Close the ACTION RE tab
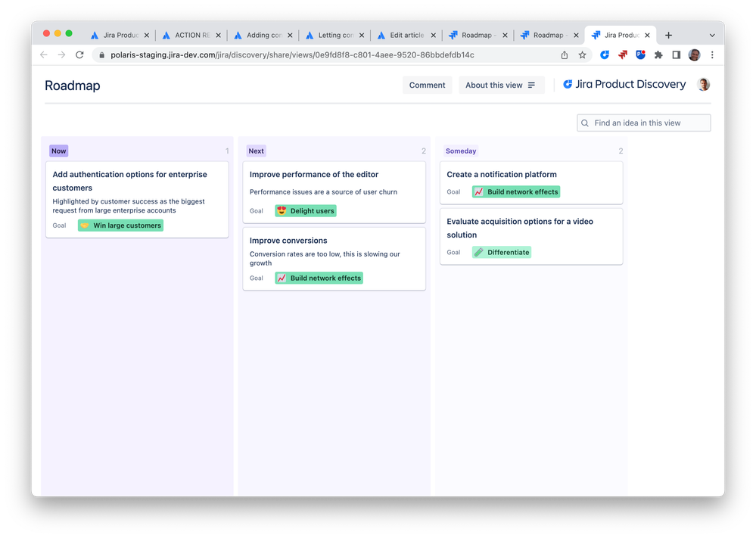This screenshot has height=538, width=756. coord(219,36)
